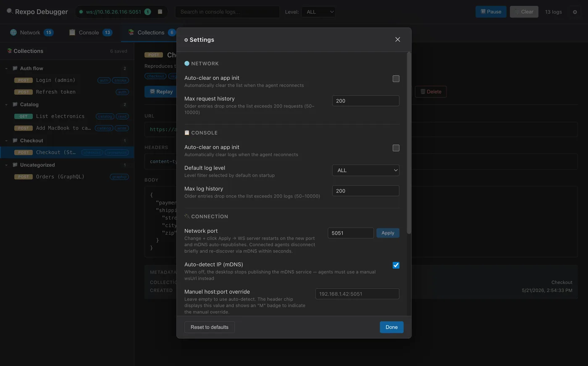Focus the Max request history field
The image size is (588, 366).
pyautogui.click(x=365, y=101)
